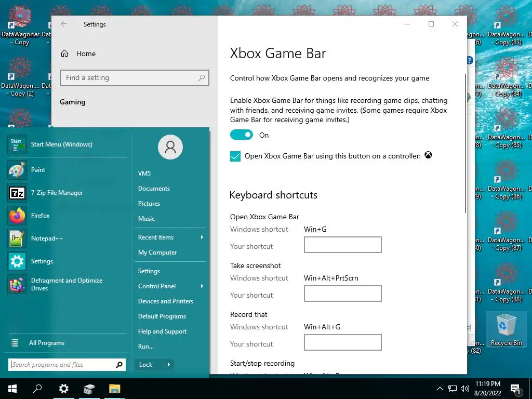Viewport: 532px width, 399px height.
Task: Click the back arrow in Settings window
Action: coord(64,24)
